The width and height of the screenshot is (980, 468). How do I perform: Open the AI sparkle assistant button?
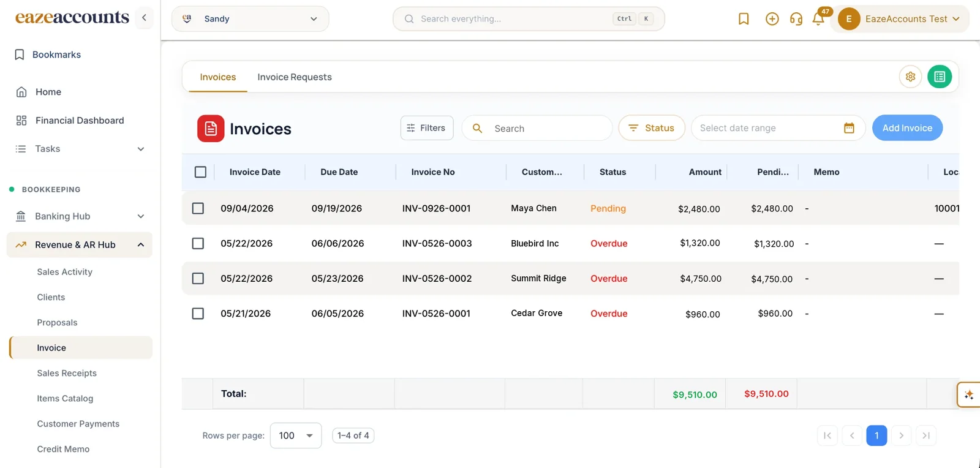coord(969,394)
